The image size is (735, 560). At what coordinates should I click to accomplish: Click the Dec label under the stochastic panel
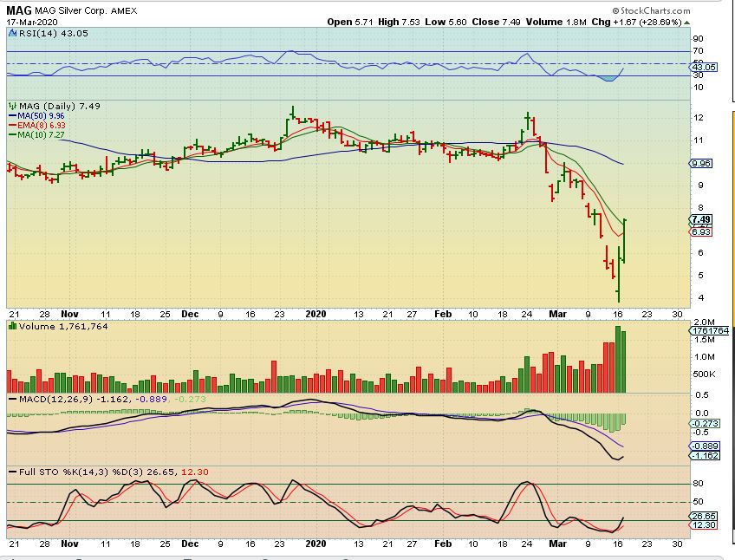(x=190, y=544)
